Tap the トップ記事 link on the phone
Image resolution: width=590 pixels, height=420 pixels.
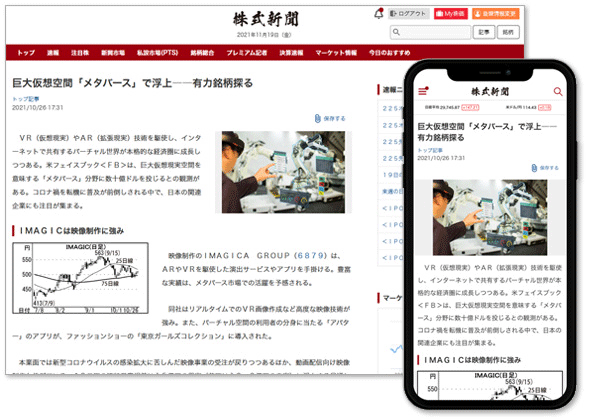pyautogui.click(x=430, y=150)
